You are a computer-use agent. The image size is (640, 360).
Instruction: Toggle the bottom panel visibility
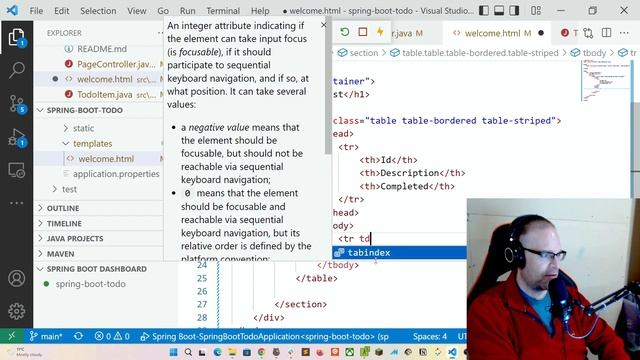click(499, 11)
